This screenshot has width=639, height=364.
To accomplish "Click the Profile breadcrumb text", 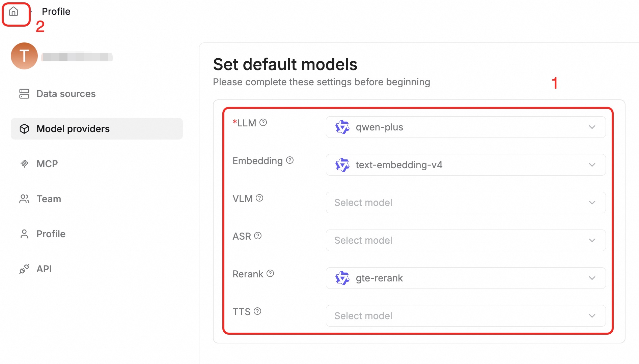I will 56,11.
